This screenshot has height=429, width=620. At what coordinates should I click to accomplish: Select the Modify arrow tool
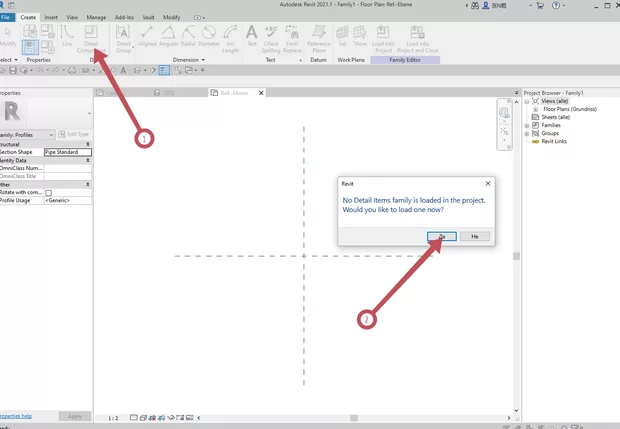(8, 36)
